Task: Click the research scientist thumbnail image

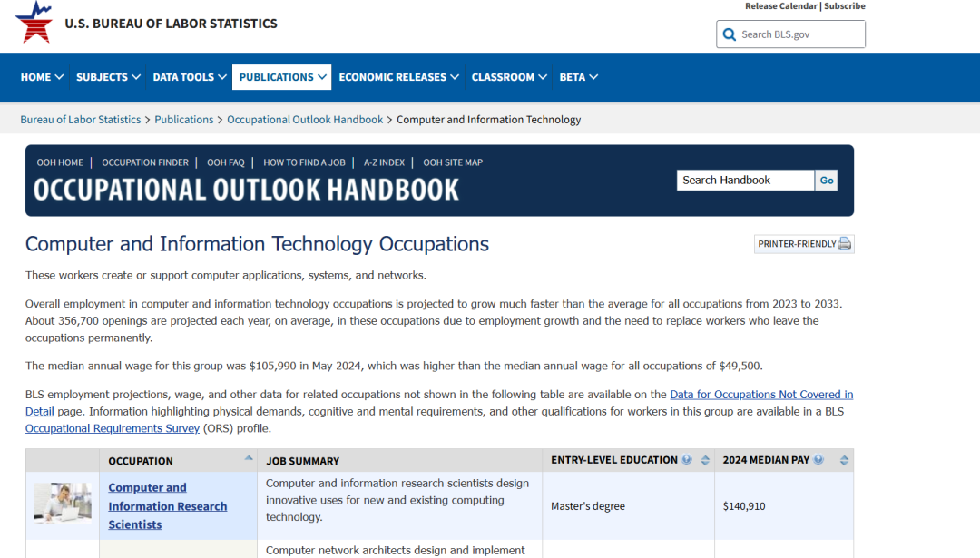Action: (63, 503)
